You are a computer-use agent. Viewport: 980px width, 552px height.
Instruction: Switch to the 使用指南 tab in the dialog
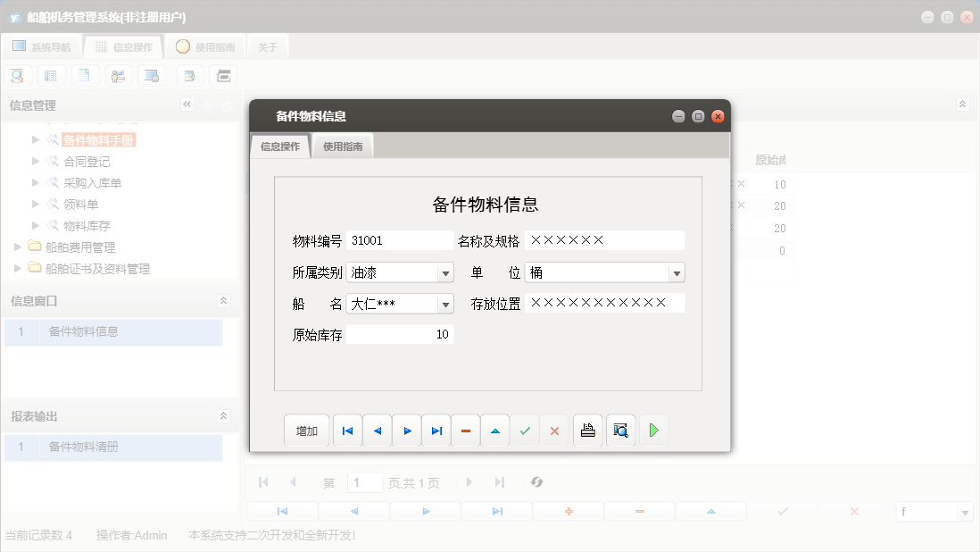[x=345, y=145]
